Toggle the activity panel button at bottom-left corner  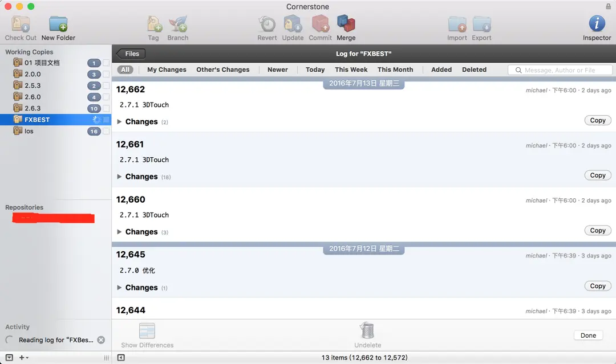click(x=10, y=357)
